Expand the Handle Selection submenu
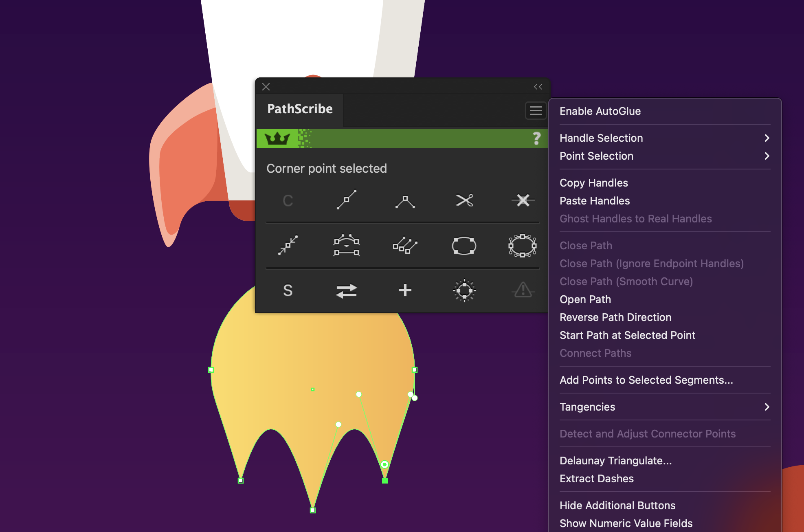This screenshot has height=532, width=804. [665, 138]
